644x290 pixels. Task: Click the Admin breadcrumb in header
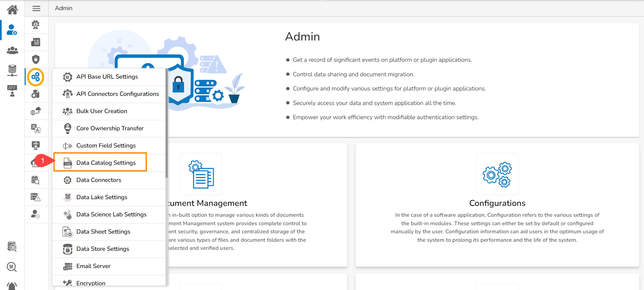click(x=63, y=8)
